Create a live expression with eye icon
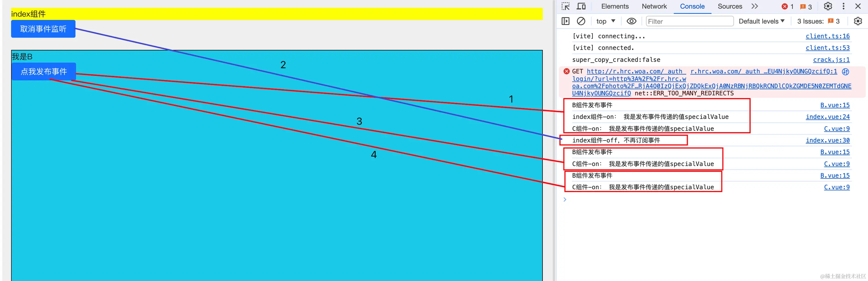The image size is (868, 281). click(631, 21)
